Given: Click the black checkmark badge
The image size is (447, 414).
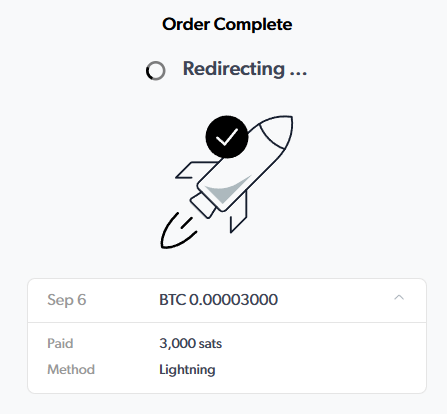Looking at the screenshot, I should [227, 137].
